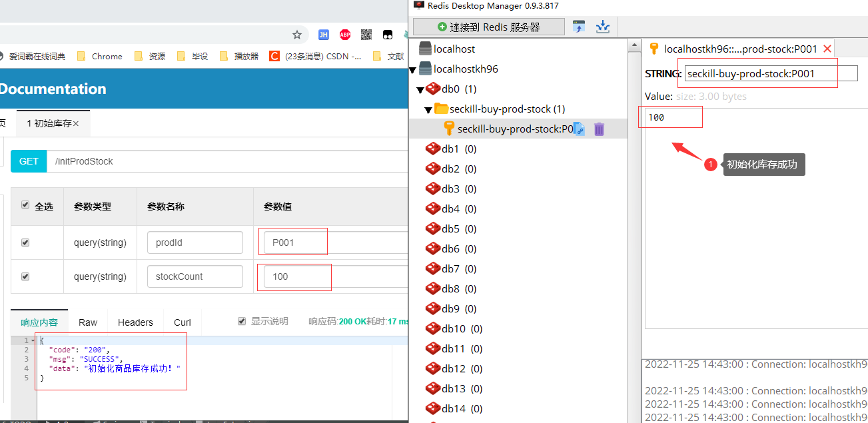868x423 pixels.
Task: Select db11 (0) in the tree
Action: click(x=462, y=348)
